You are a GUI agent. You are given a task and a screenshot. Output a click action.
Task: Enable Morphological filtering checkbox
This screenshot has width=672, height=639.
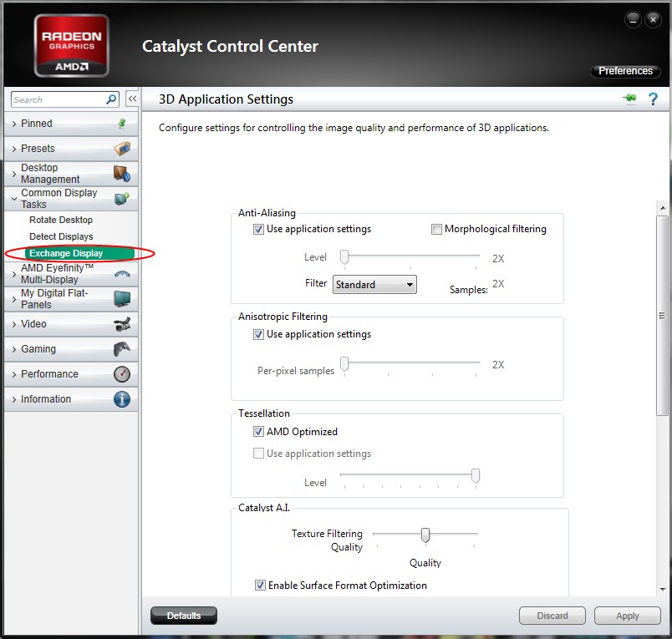(x=436, y=229)
